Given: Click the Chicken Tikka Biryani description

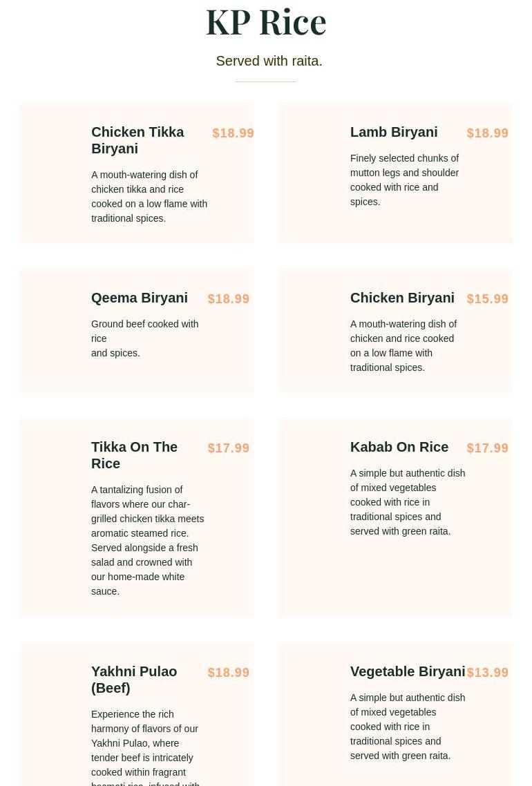Looking at the screenshot, I should [x=149, y=197].
